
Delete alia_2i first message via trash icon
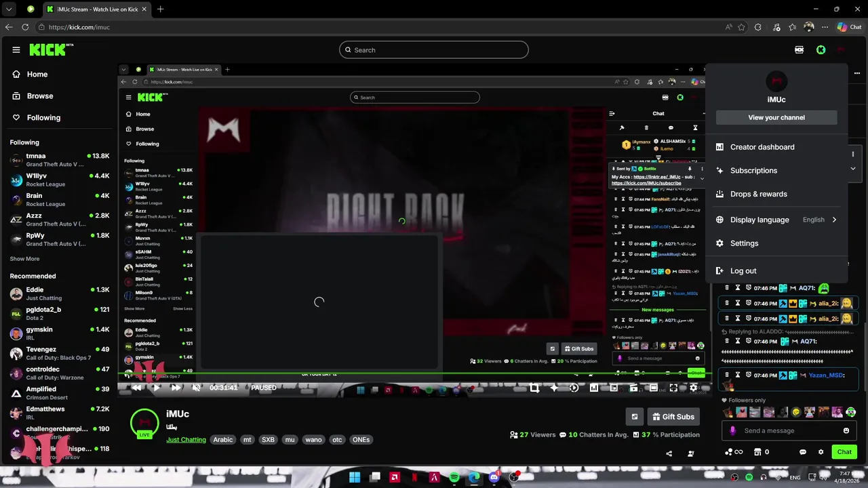(x=727, y=304)
